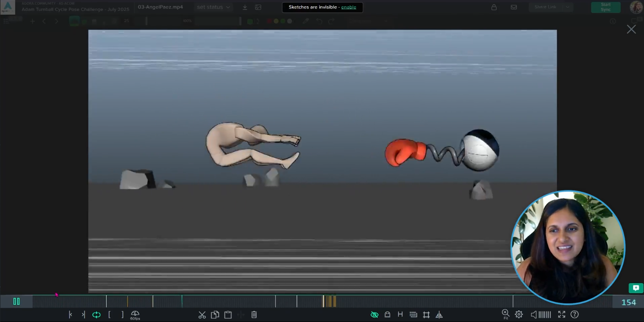Click the app logo in top-left corner
644x322 pixels.
point(8,7)
